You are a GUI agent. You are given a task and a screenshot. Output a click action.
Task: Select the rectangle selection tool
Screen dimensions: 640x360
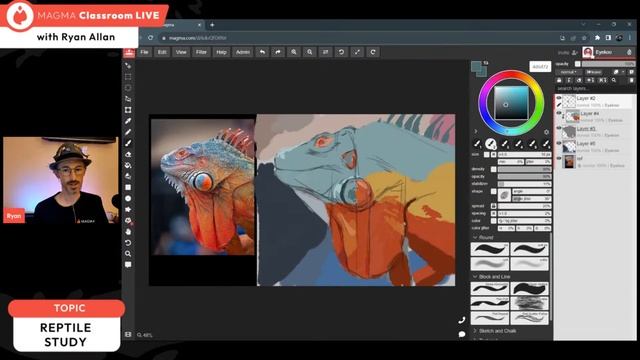coord(128,77)
